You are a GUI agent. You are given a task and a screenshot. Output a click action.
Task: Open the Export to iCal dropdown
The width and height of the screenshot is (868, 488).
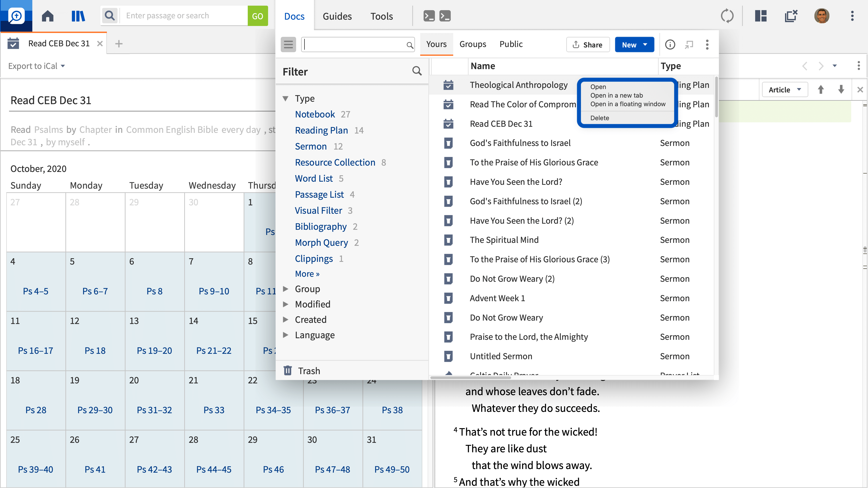(36, 66)
